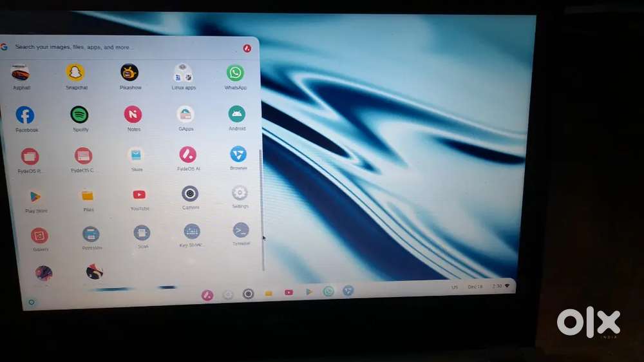The image size is (644, 362).
Task: Launch the Facebook app
Action: 25,115
